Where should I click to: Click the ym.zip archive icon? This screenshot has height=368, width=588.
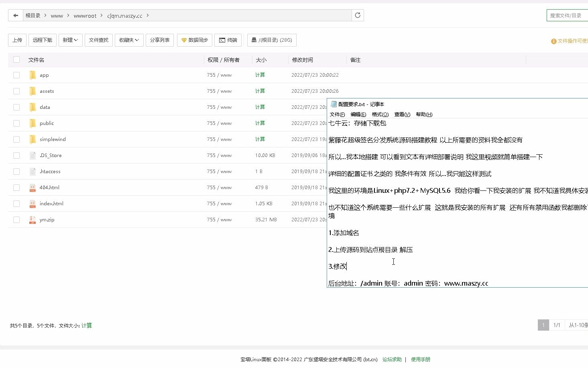(33, 220)
